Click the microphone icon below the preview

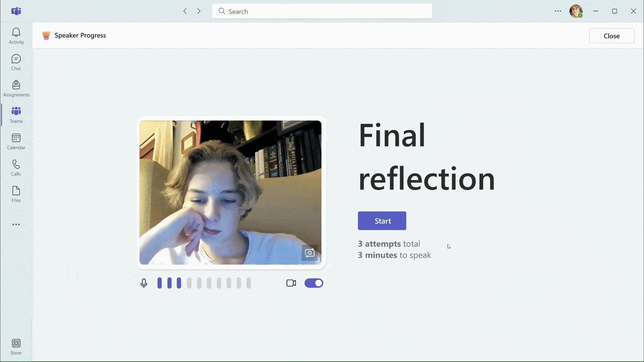point(144,283)
